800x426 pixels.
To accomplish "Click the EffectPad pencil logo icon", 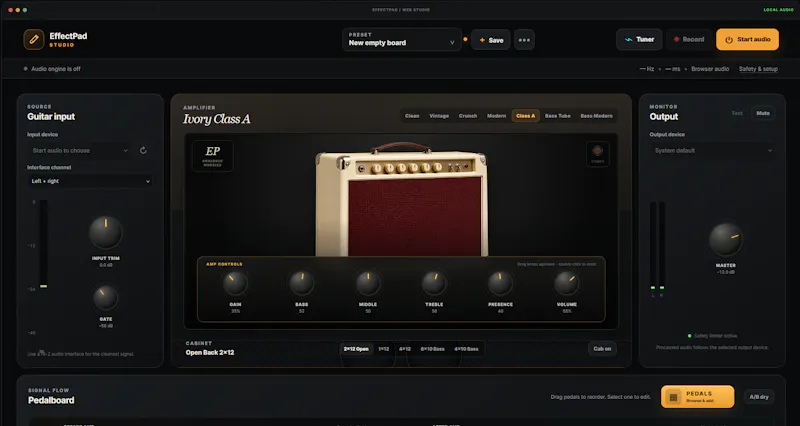I will [34, 40].
